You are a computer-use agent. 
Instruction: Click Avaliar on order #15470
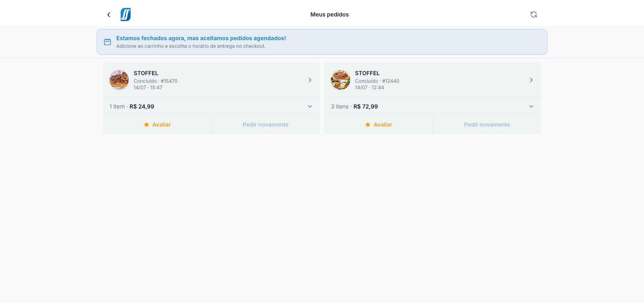click(x=157, y=125)
